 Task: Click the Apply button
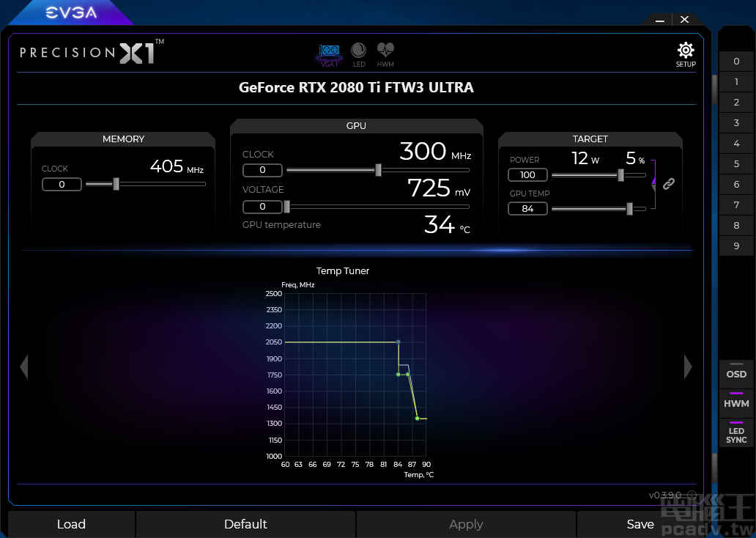(x=466, y=524)
